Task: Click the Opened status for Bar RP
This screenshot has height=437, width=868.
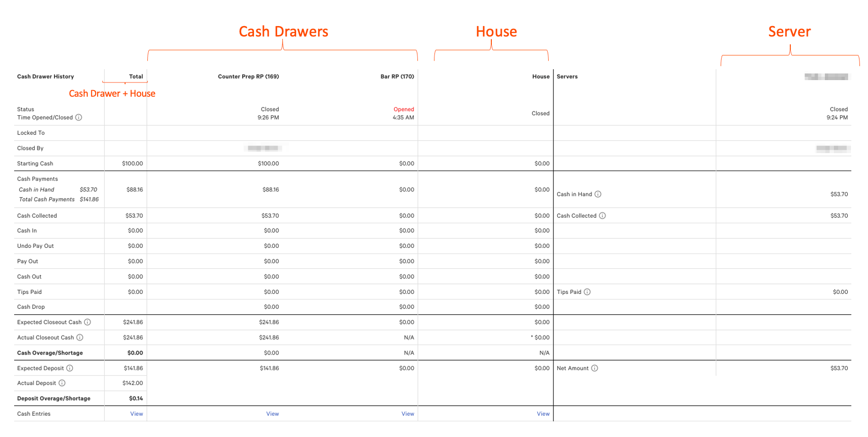Action: [404, 109]
